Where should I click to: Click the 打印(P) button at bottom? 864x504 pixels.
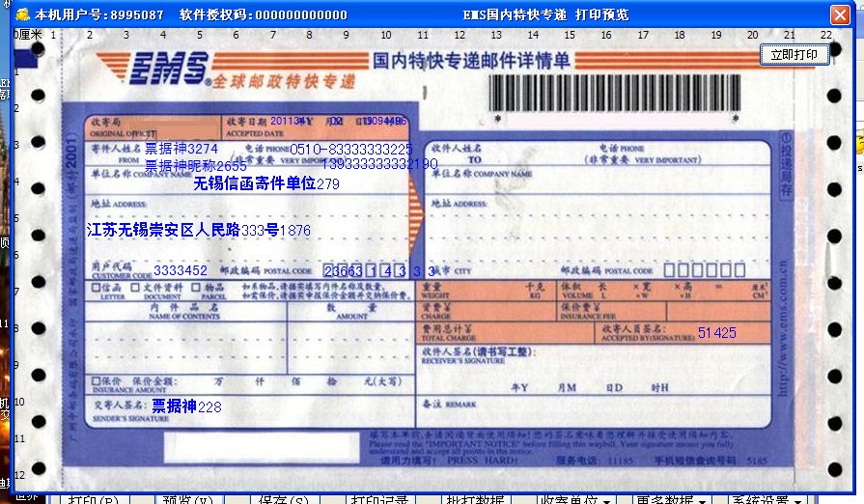coord(93,499)
